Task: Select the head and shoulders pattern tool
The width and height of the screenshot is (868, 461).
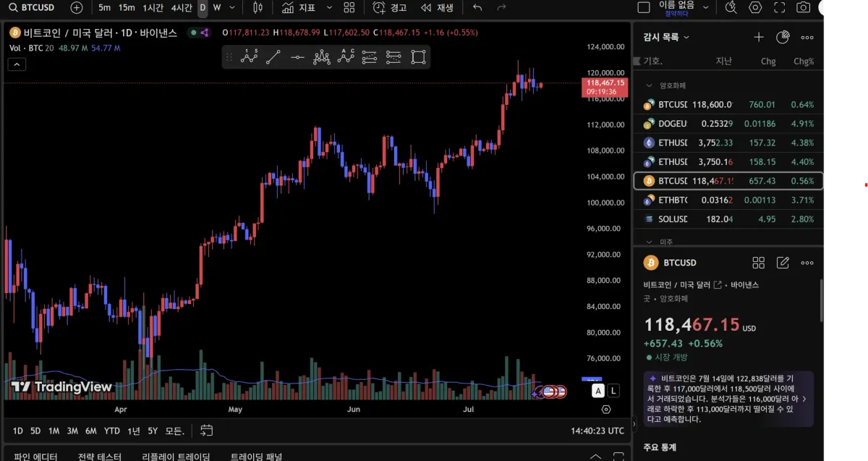Action: tap(322, 56)
